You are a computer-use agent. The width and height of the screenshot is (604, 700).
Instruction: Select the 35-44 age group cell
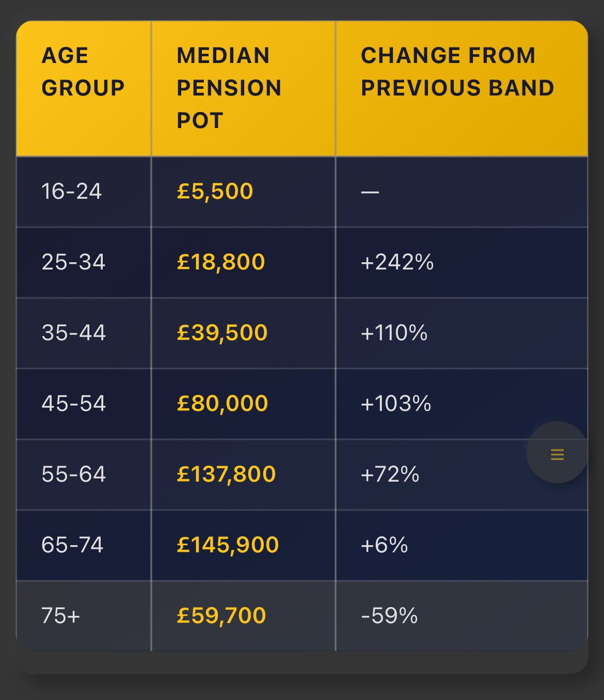tap(73, 333)
